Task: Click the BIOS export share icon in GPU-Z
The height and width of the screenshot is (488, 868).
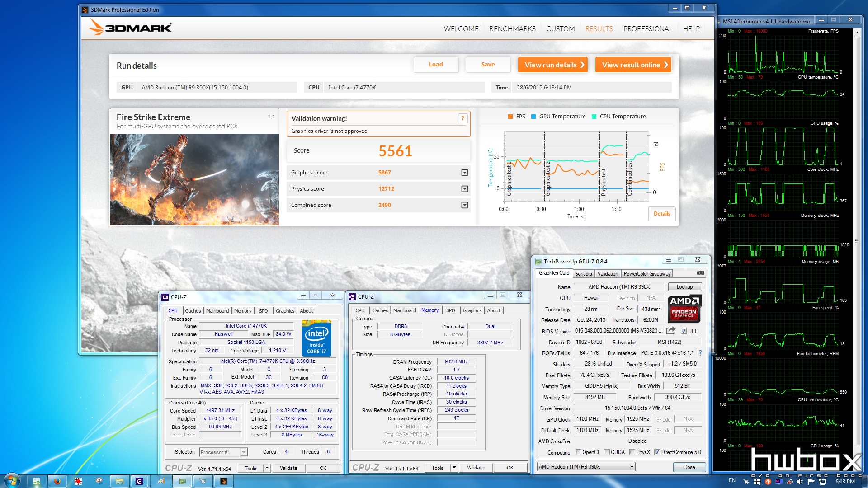Action: pyautogui.click(x=670, y=331)
